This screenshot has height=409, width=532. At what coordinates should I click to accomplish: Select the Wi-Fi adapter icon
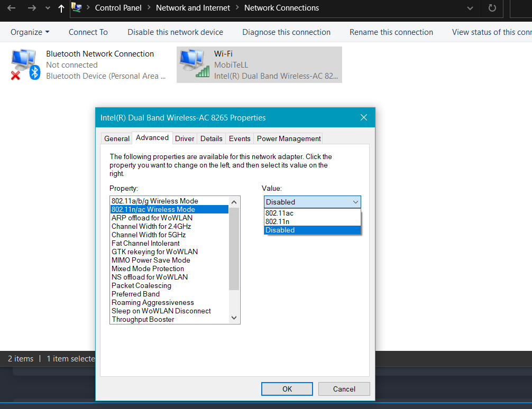195,63
